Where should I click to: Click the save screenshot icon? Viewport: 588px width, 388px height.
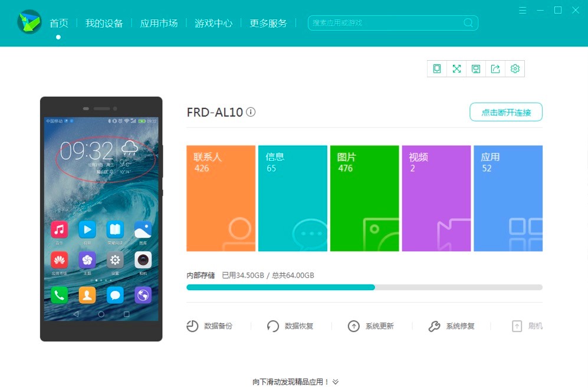click(x=475, y=68)
